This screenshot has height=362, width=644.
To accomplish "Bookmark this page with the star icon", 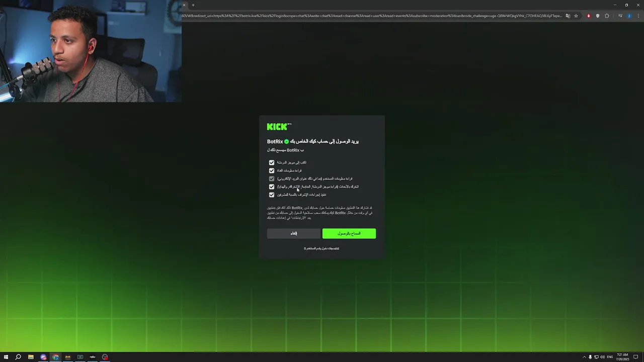I will click(x=576, y=16).
